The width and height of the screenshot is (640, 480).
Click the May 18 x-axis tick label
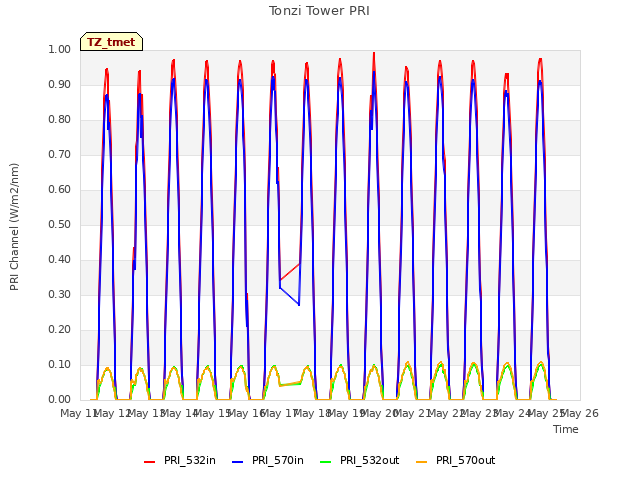(x=313, y=413)
